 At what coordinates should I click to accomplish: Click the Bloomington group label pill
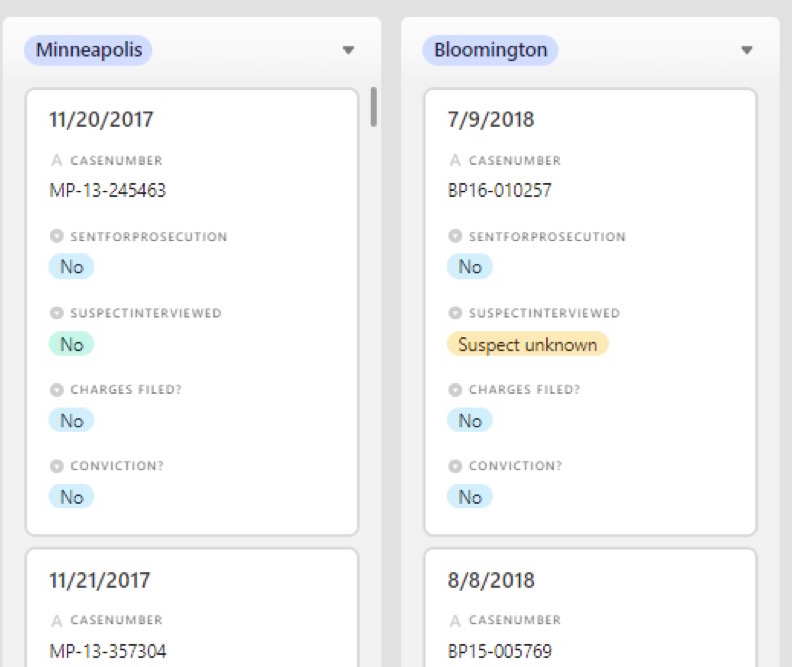tap(490, 50)
